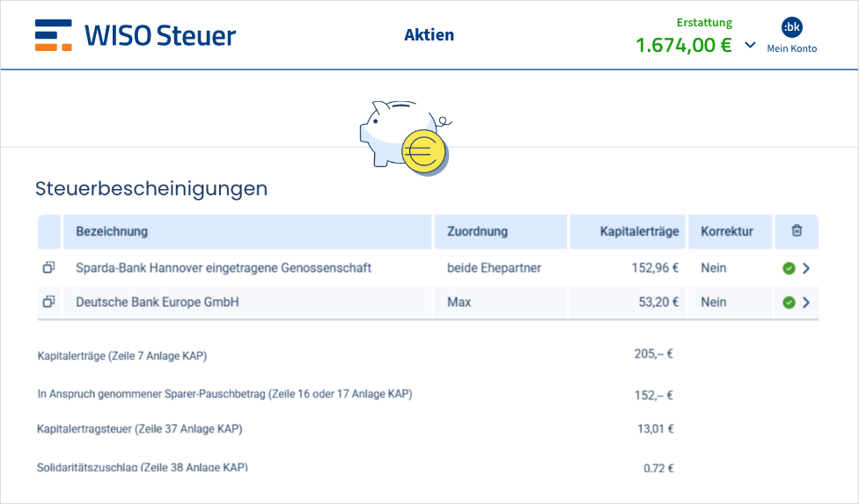Duplicate the Deutsche Bank Europe entry
Image resolution: width=859 pixels, height=504 pixels.
tap(49, 302)
